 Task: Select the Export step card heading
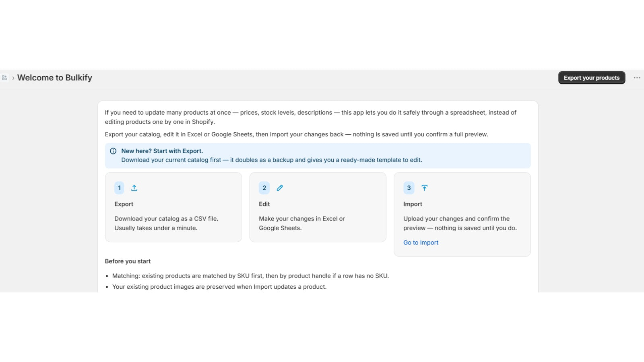pyautogui.click(x=124, y=204)
